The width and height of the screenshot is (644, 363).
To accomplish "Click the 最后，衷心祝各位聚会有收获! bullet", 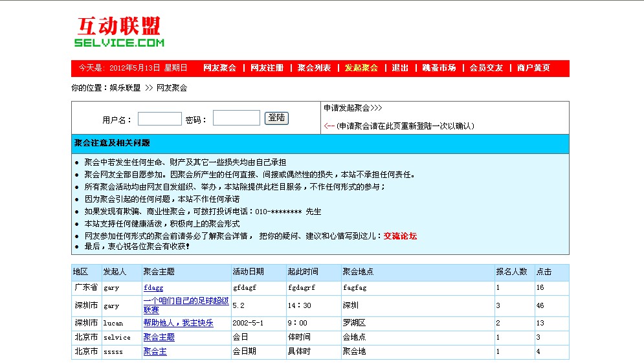I will pyautogui.click(x=137, y=247).
